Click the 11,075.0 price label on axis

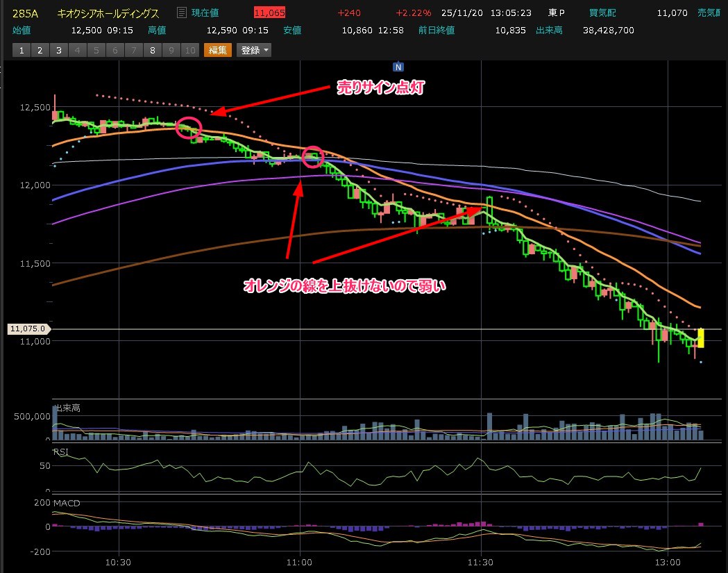tap(28, 329)
